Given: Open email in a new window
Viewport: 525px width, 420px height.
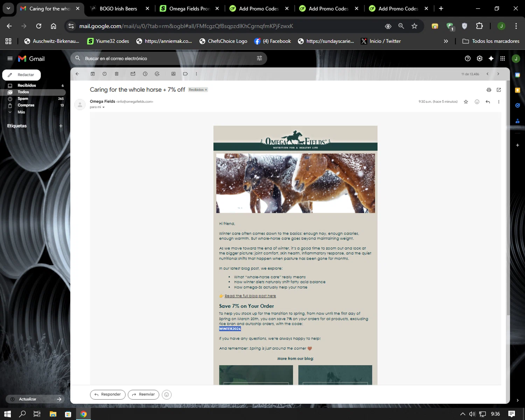Looking at the screenshot, I should click(499, 90).
